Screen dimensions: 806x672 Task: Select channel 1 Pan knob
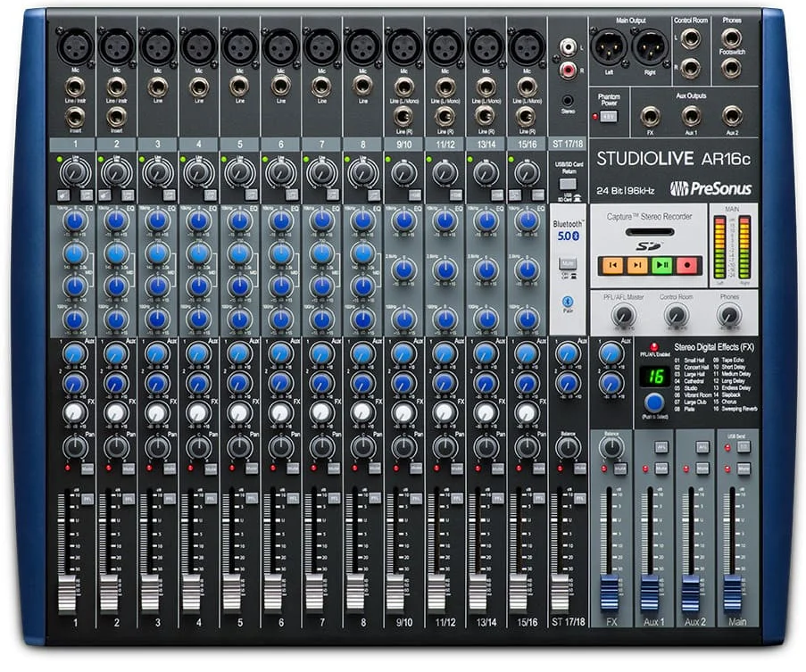[75, 447]
